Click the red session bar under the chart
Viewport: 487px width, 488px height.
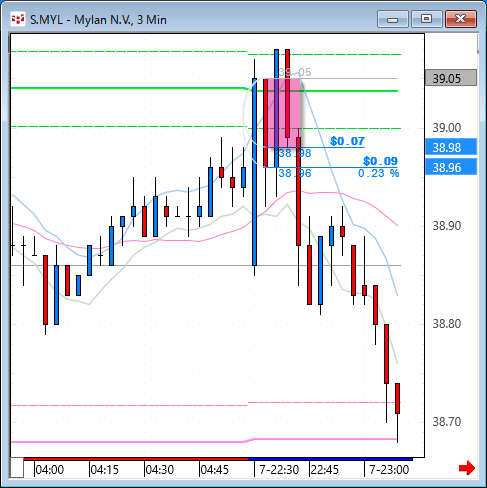pos(136,459)
